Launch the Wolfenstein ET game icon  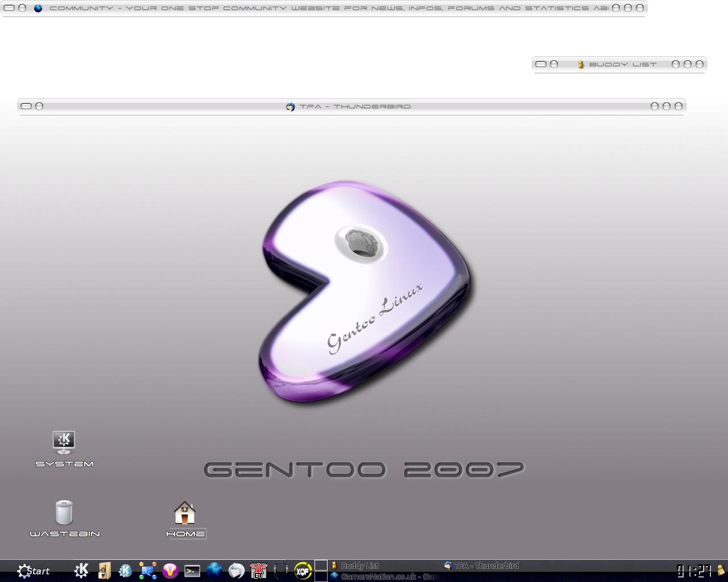point(258,570)
